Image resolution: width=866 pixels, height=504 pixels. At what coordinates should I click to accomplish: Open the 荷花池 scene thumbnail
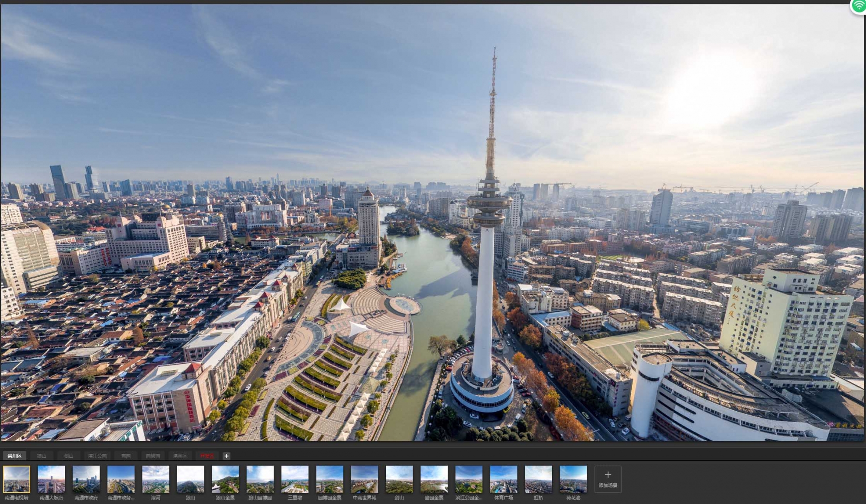click(x=573, y=479)
